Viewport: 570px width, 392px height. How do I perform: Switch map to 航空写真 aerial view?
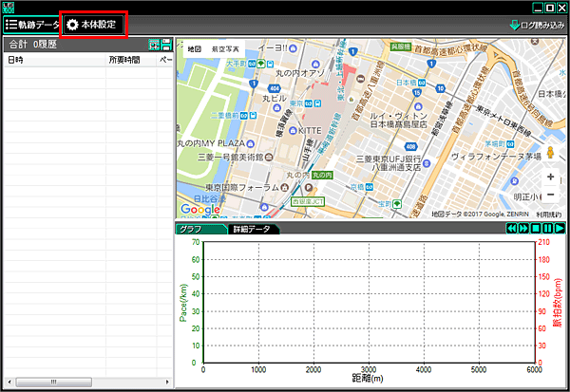(225, 48)
